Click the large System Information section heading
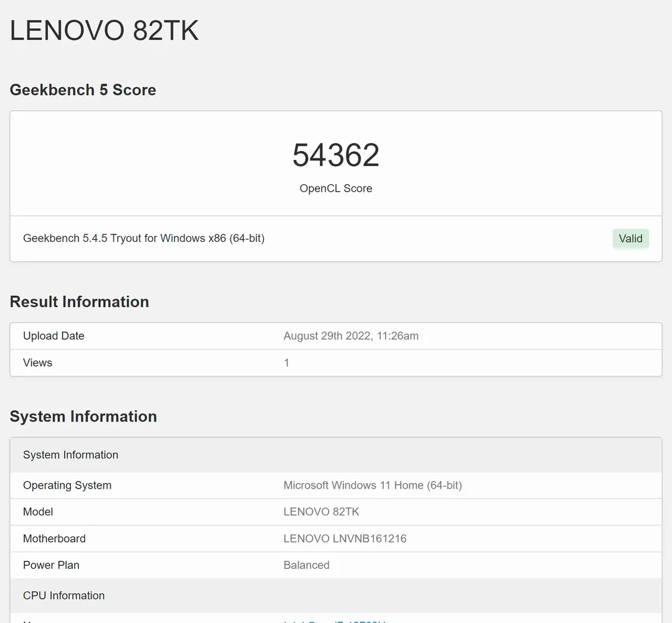The width and height of the screenshot is (672, 623). click(83, 417)
